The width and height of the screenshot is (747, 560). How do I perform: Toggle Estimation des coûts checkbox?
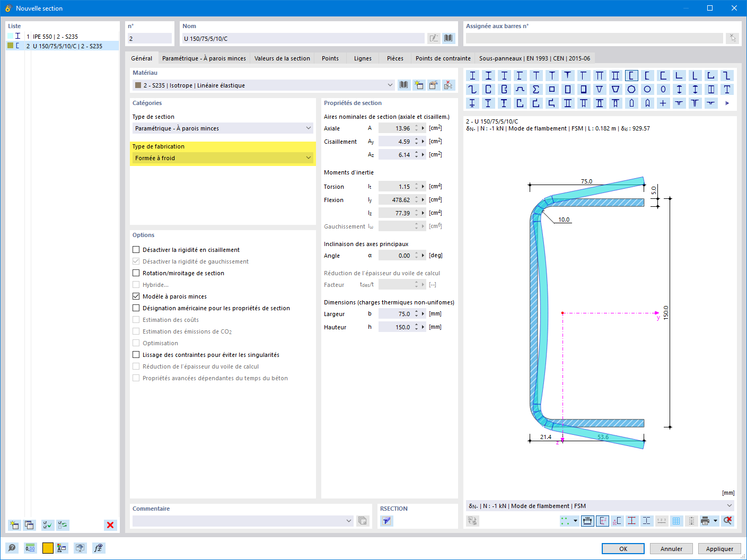click(136, 320)
